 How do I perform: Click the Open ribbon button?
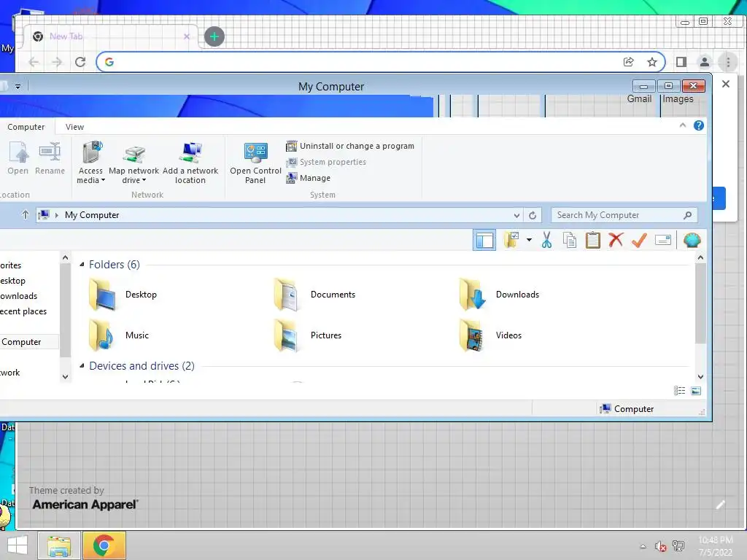point(18,158)
